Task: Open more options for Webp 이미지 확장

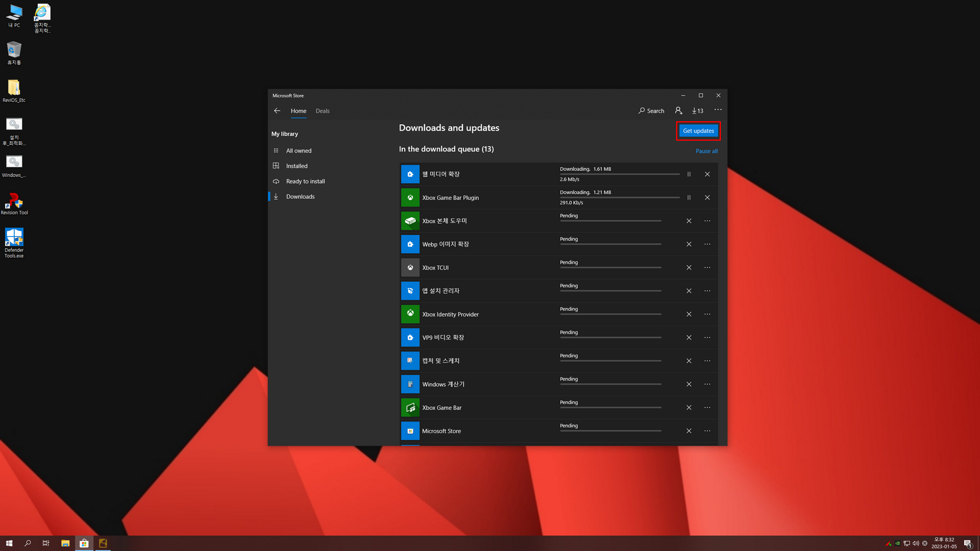Action: click(707, 244)
